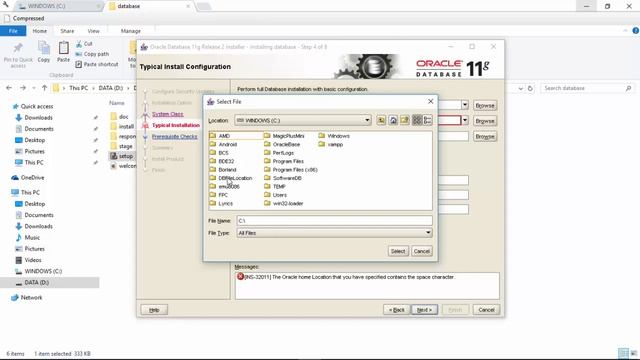This screenshot has width=640, height=360.
Task: Select the OracleBase folder
Action: click(282, 144)
